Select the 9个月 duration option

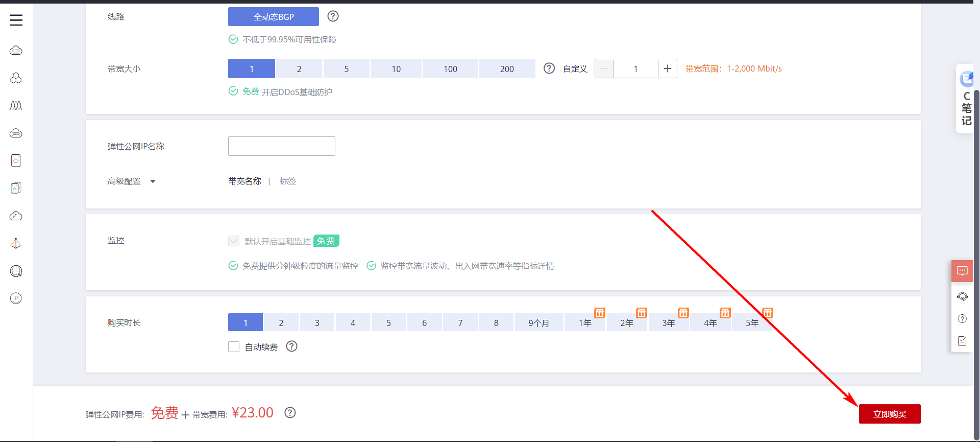pos(539,322)
